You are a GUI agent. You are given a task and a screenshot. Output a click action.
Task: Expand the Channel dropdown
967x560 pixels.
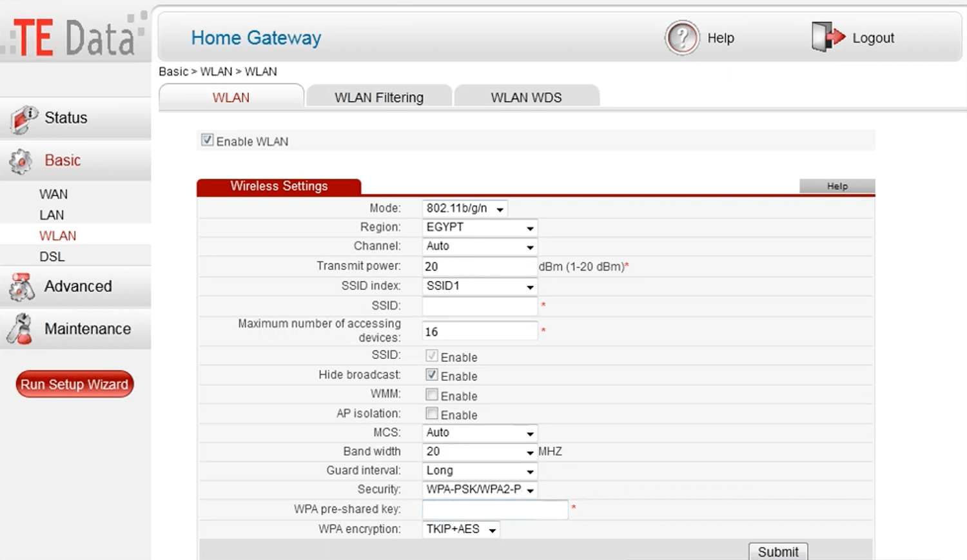click(x=480, y=246)
